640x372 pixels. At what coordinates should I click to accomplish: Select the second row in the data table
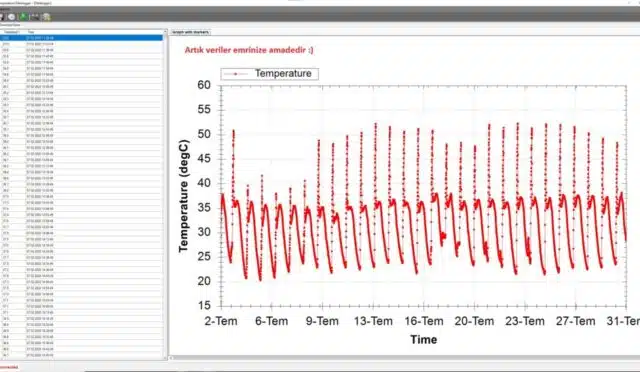tap(82, 44)
